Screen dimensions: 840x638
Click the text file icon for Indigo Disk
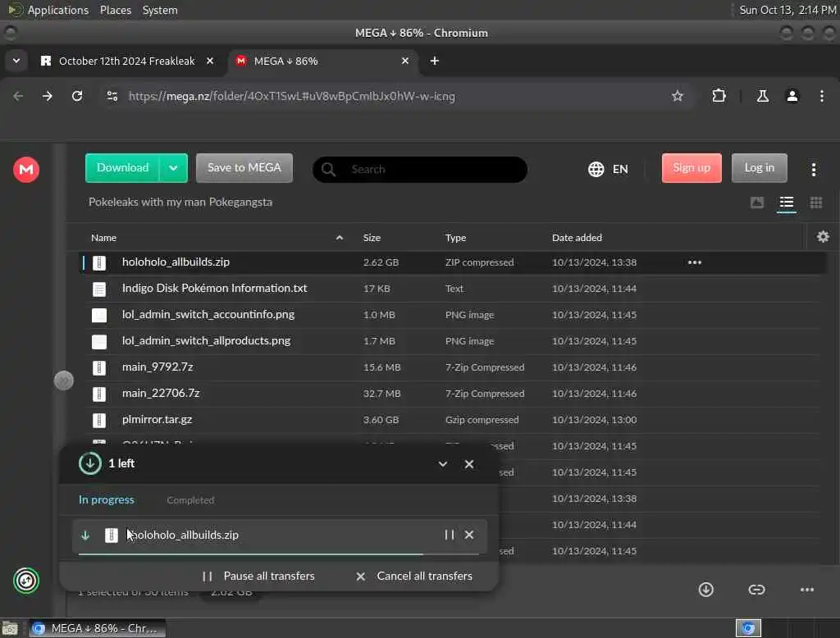99,289
